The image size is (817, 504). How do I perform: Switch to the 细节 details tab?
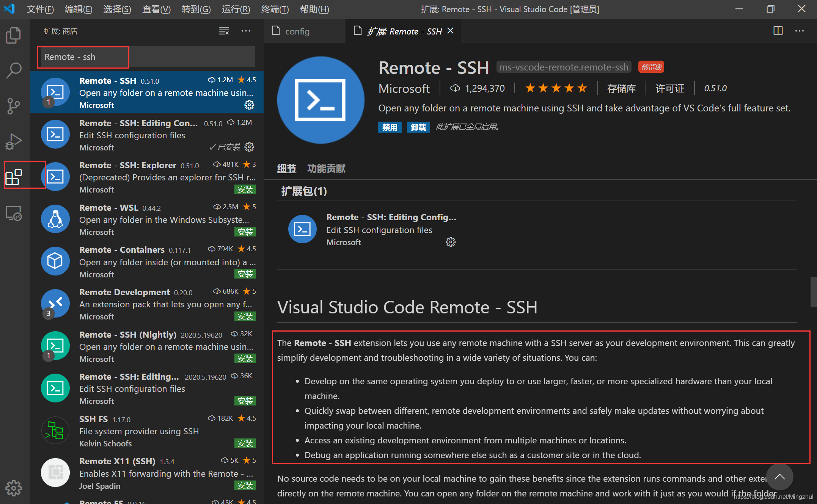pos(286,168)
